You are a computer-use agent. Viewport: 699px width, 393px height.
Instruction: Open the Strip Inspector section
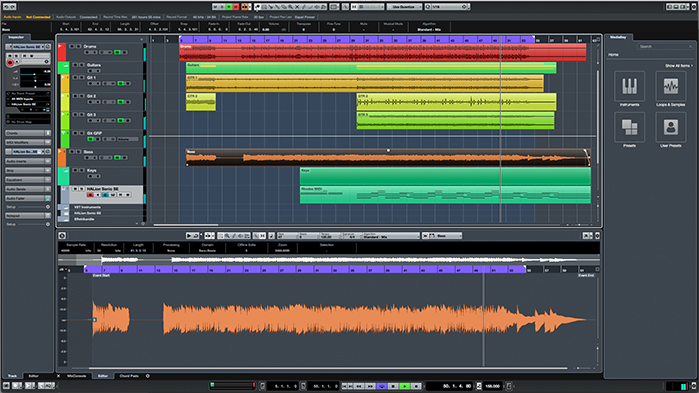point(28,170)
